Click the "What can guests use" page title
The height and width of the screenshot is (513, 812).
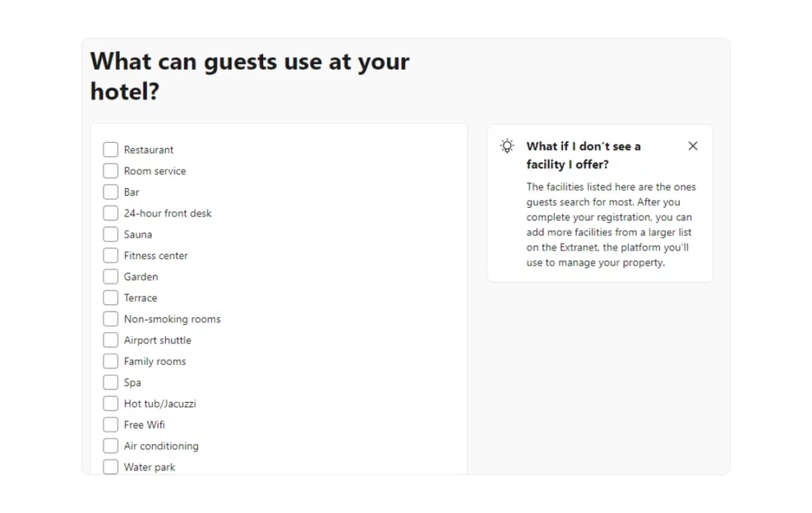click(x=250, y=76)
